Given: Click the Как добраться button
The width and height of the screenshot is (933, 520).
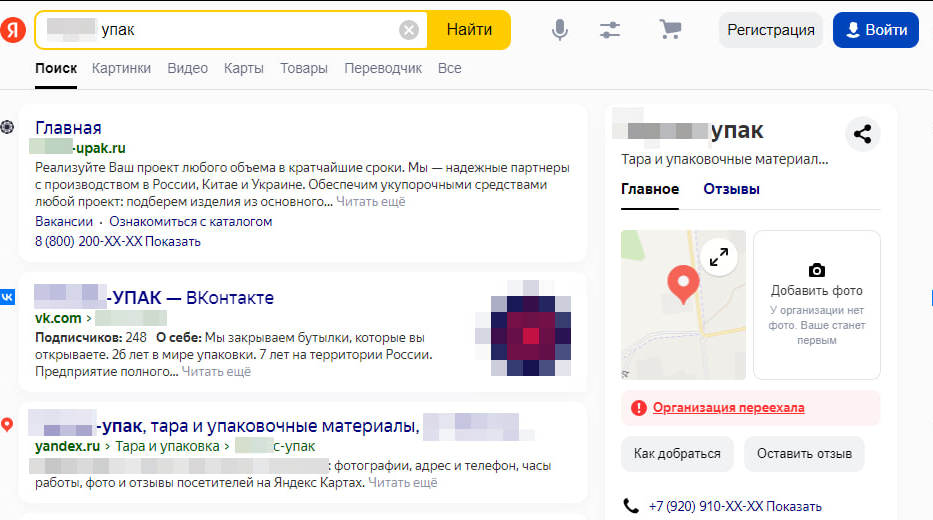Looking at the screenshot, I should [x=677, y=454].
